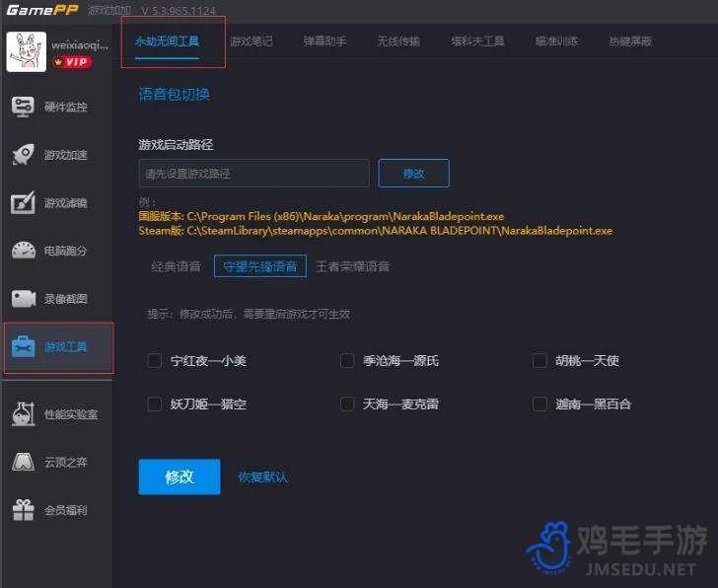Click the solid blue 修改 button
Viewport: 718px width, 588px height.
click(179, 477)
